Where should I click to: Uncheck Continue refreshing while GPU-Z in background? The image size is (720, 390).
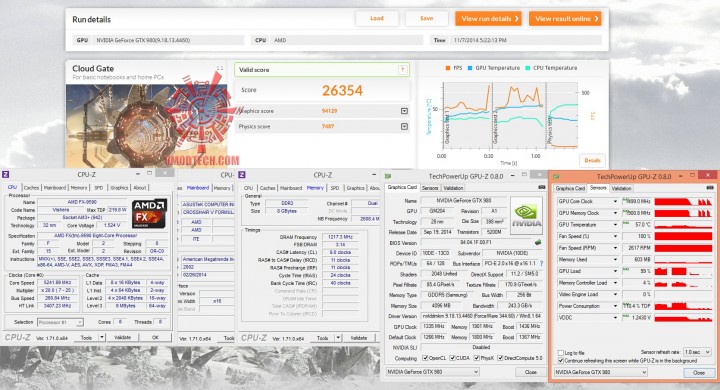(x=561, y=361)
